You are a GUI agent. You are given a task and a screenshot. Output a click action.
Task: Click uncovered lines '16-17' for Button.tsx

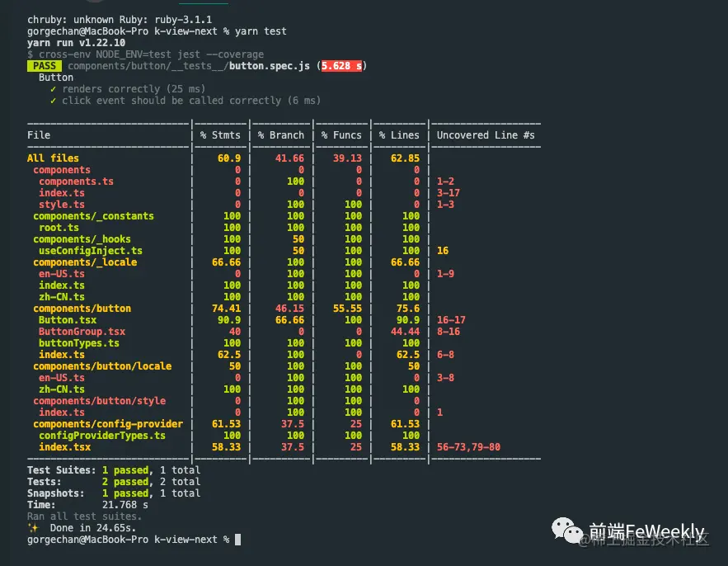(x=451, y=320)
